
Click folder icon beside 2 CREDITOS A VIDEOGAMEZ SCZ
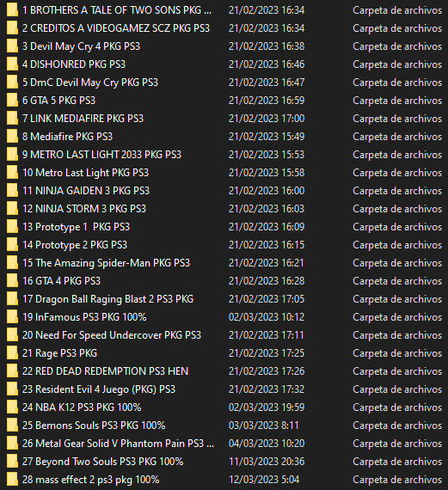point(12,28)
